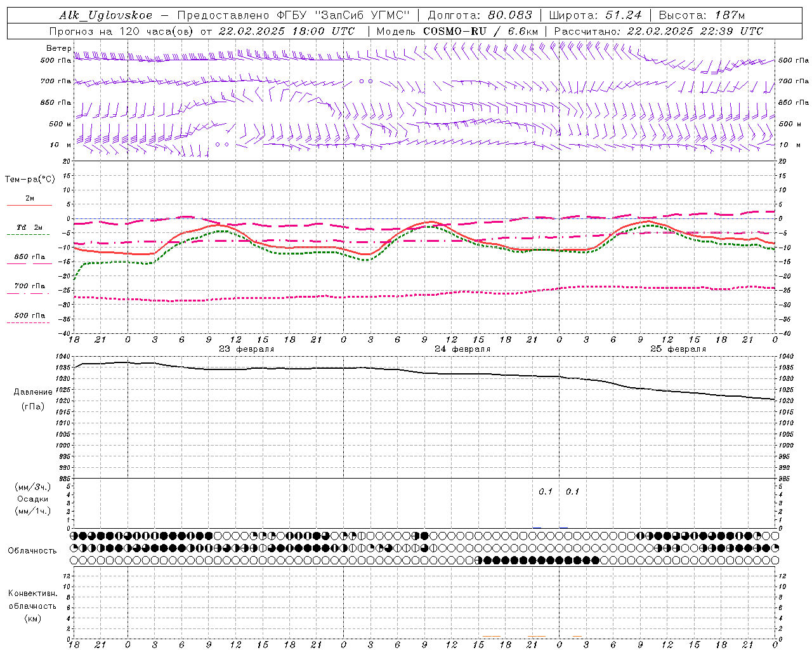Click the '23 февраля' date label

[247, 349]
